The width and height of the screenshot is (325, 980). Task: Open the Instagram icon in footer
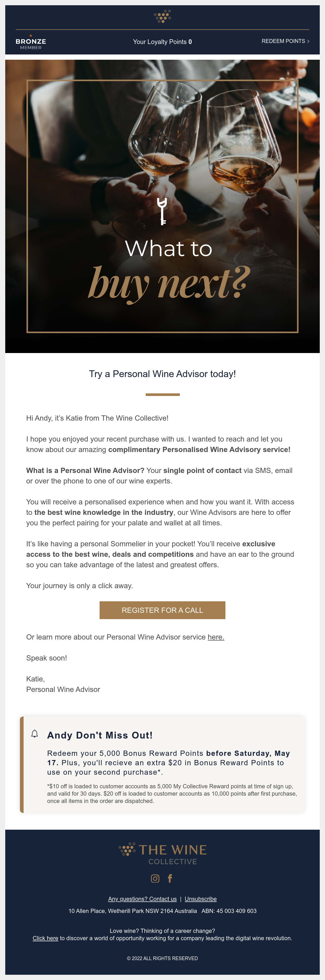[155, 878]
